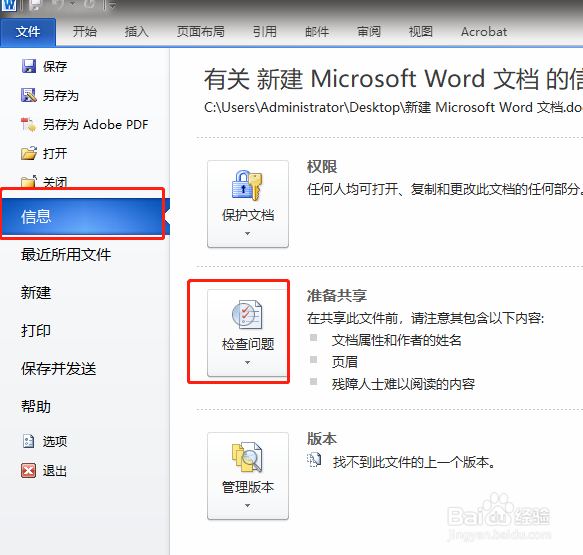Click the Open folder icon

tap(29, 153)
